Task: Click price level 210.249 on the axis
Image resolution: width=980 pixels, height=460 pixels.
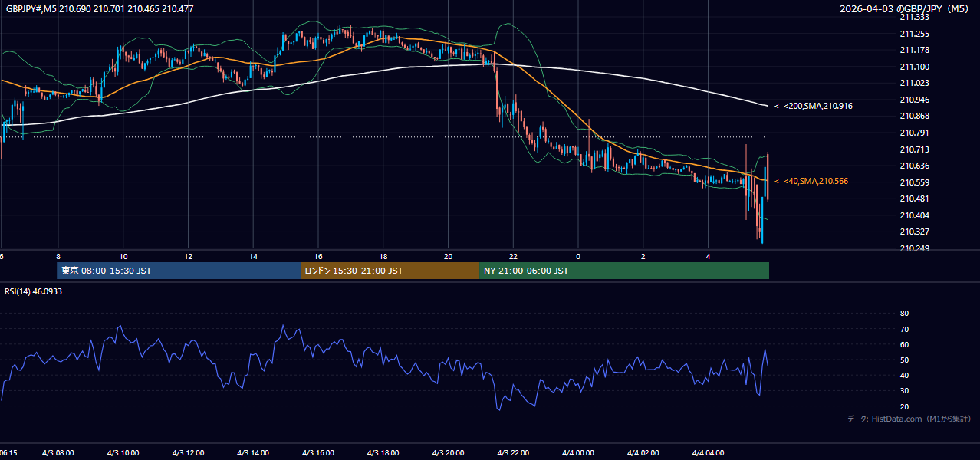Action: (914, 248)
